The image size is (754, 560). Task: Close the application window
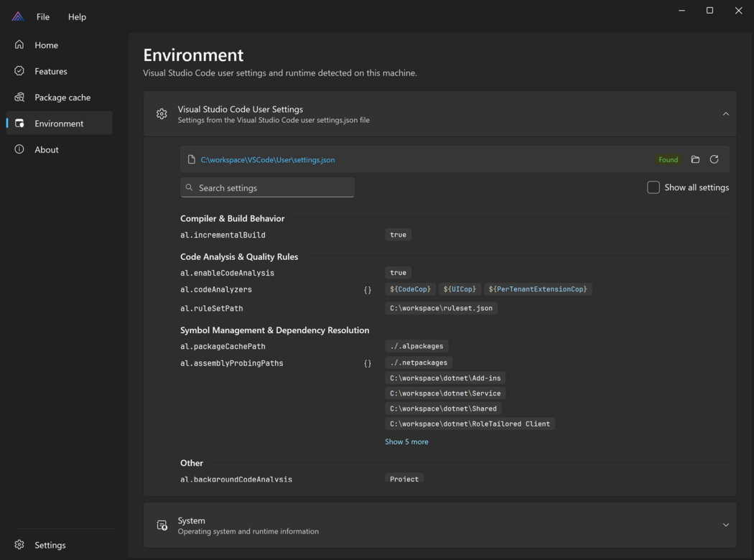[739, 11]
